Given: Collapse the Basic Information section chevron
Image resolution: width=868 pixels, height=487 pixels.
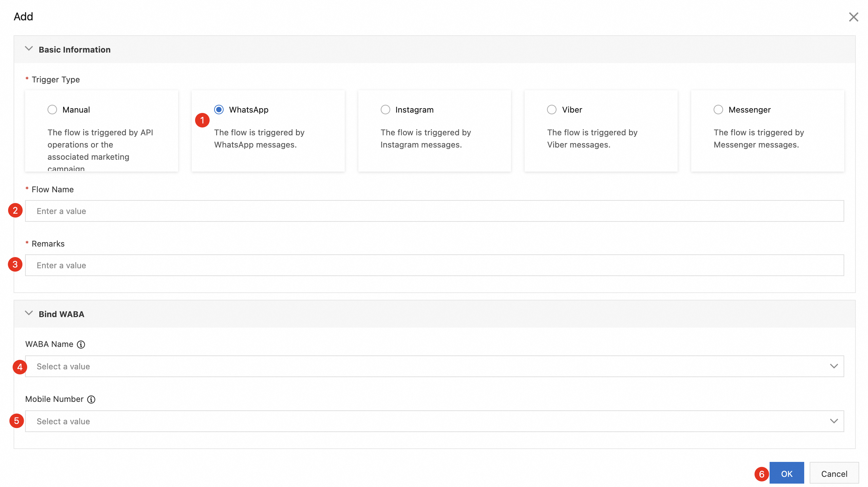Looking at the screenshot, I should (29, 49).
